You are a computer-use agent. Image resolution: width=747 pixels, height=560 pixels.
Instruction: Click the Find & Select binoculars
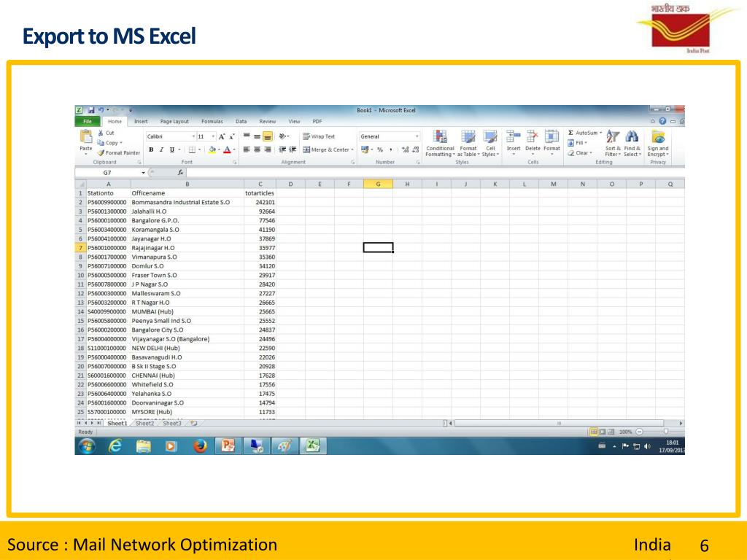point(632,136)
